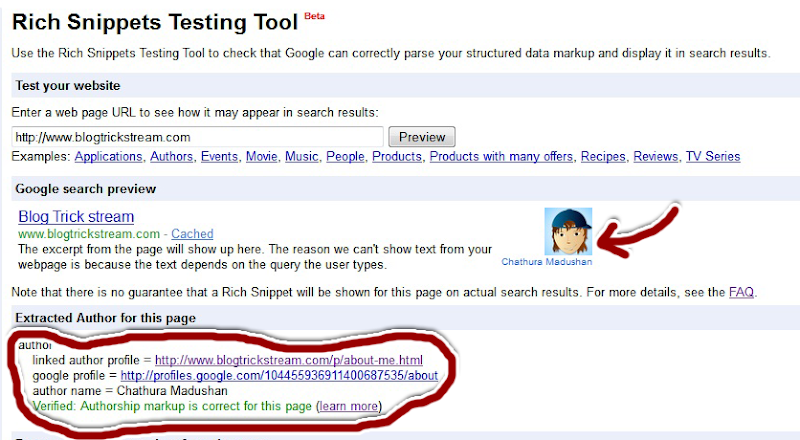800x440 pixels.
Task: Focus the web page URL input field
Action: pyautogui.click(x=197, y=137)
